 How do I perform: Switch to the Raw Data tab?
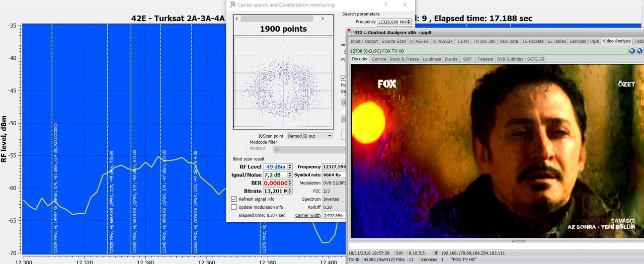(508, 41)
